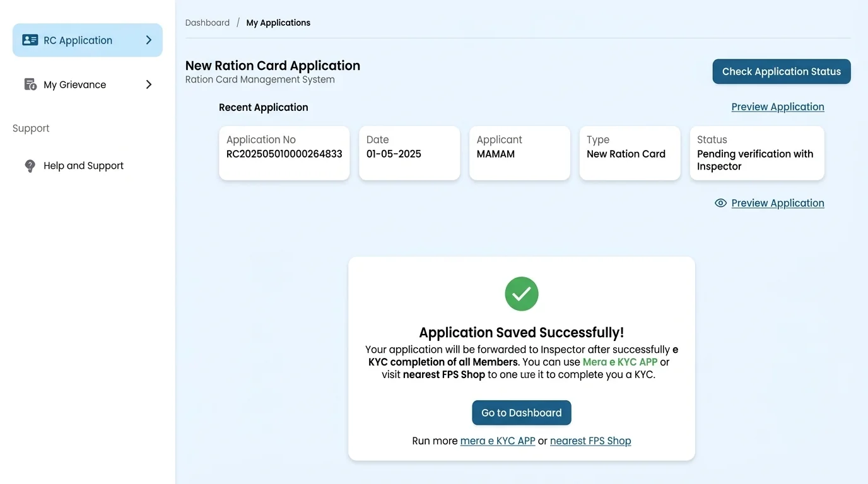The image size is (868, 484).
Task: Open the top Preview Application link
Action: pos(778,107)
